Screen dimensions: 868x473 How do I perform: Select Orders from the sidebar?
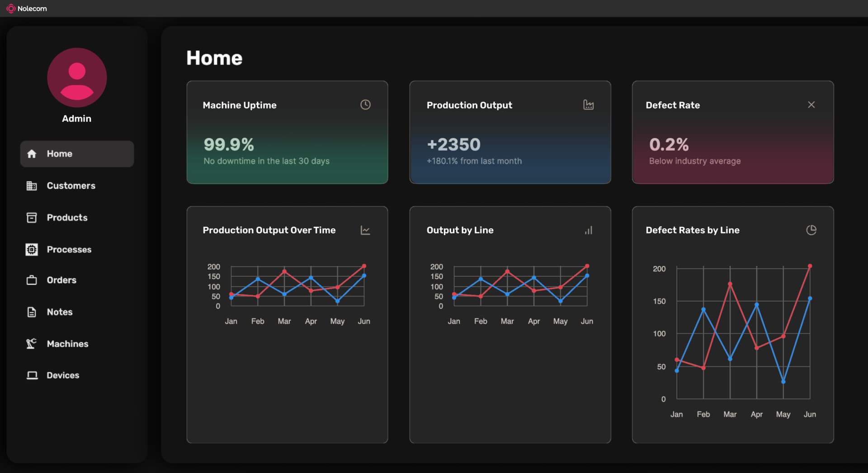[x=61, y=280]
